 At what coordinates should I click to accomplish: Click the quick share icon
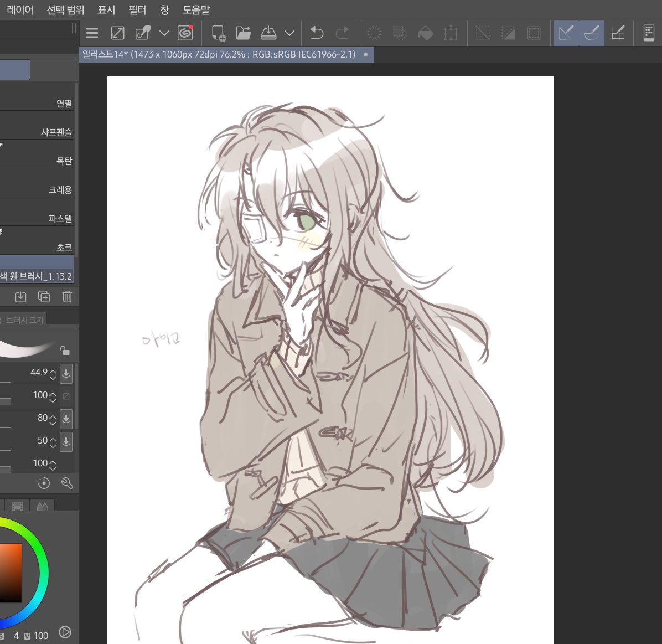coord(143,33)
